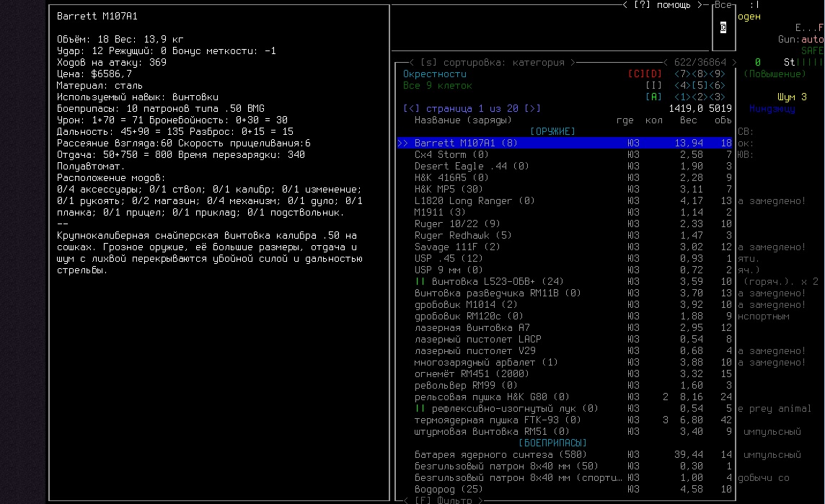Select the [D] dragged vehicle location

(653, 74)
